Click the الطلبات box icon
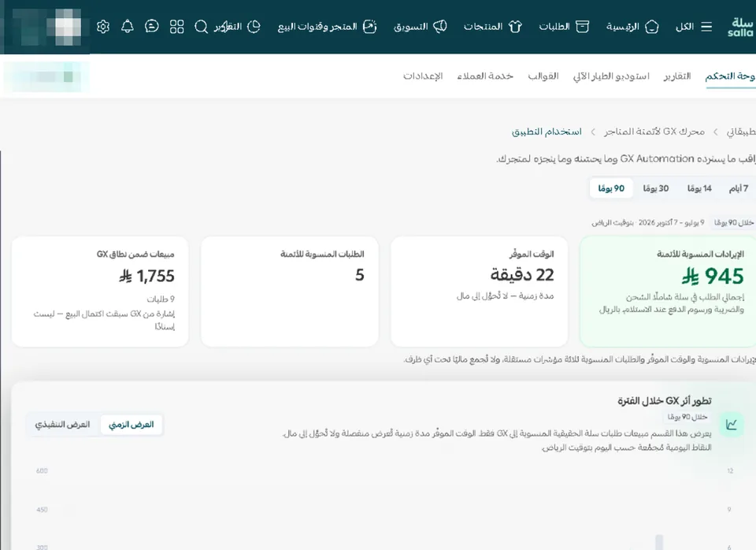The image size is (756, 550). [583, 27]
